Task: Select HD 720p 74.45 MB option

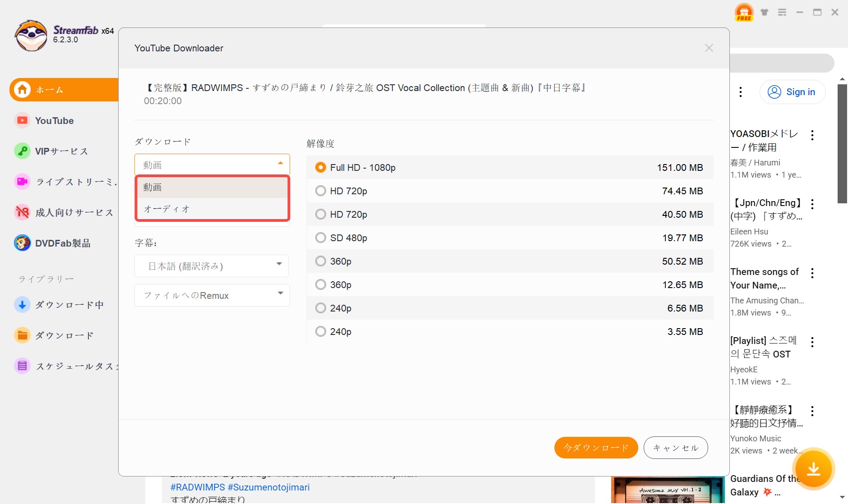Action: 510,191
